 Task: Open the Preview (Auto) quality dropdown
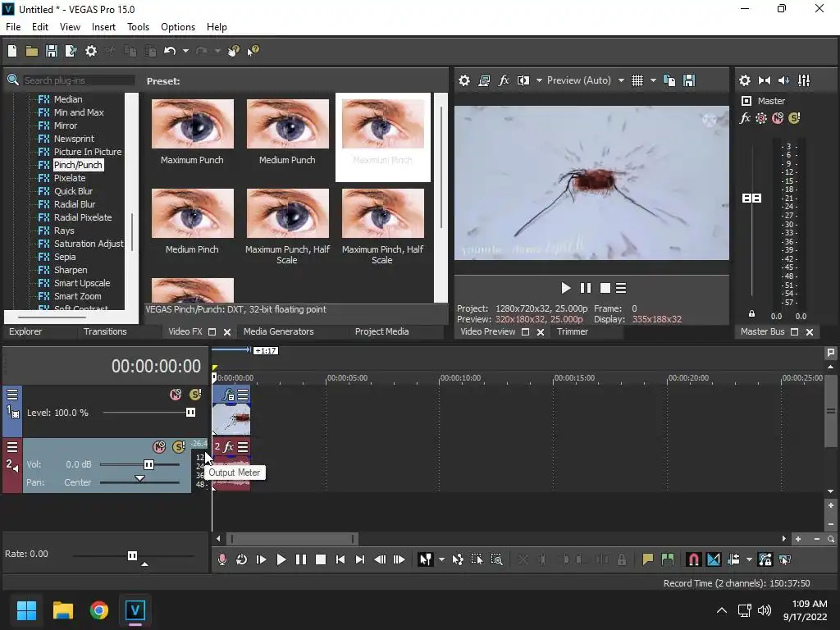(621, 80)
